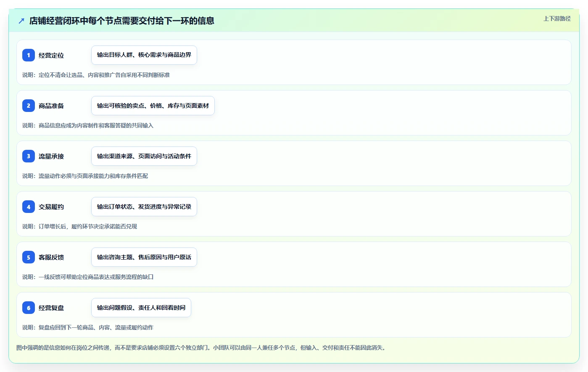588x372 pixels.
Task: Click the number 3 badge for 流量承接
Action: pyautogui.click(x=29, y=156)
